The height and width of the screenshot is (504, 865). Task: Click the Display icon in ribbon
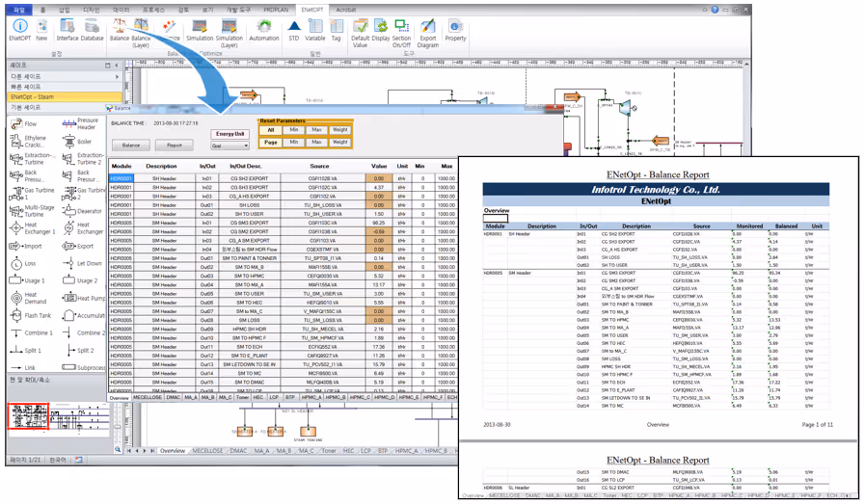coord(381,30)
